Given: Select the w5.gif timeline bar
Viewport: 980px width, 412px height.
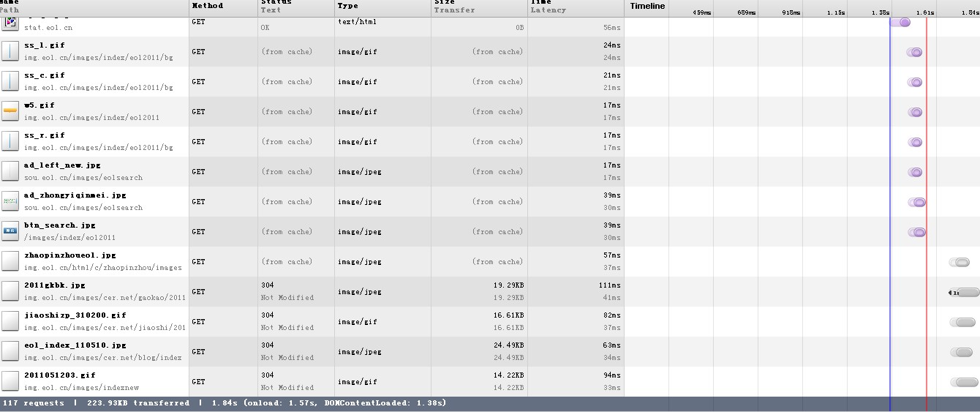Looking at the screenshot, I should (914, 112).
